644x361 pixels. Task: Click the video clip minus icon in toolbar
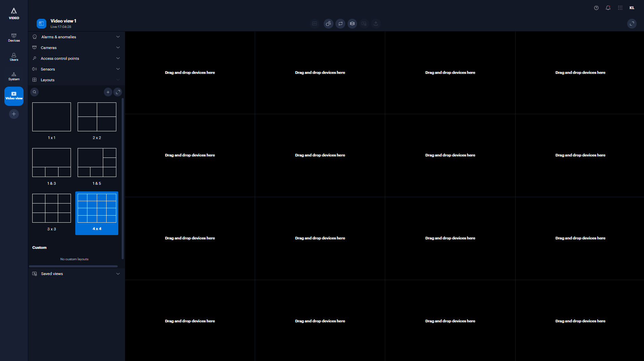click(x=364, y=24)
